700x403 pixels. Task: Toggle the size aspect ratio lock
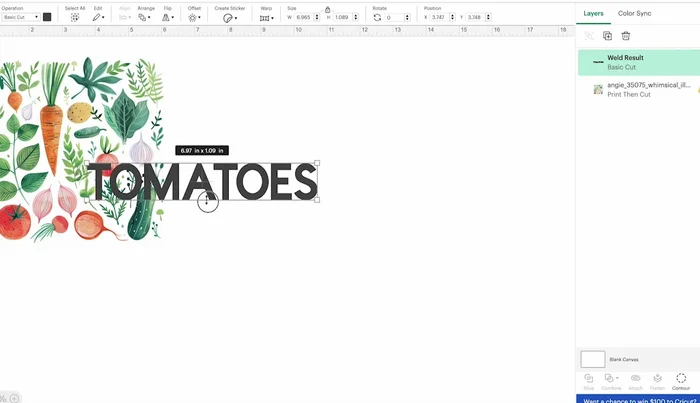pos(327,9)
